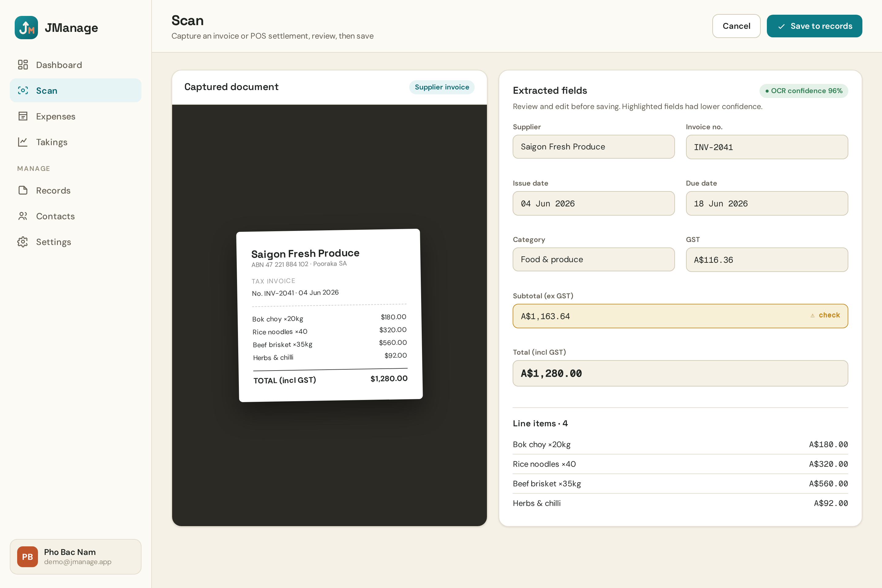The image size is (882, 588).
Task: Edit the Supplier field
Action: click(594, 147)
